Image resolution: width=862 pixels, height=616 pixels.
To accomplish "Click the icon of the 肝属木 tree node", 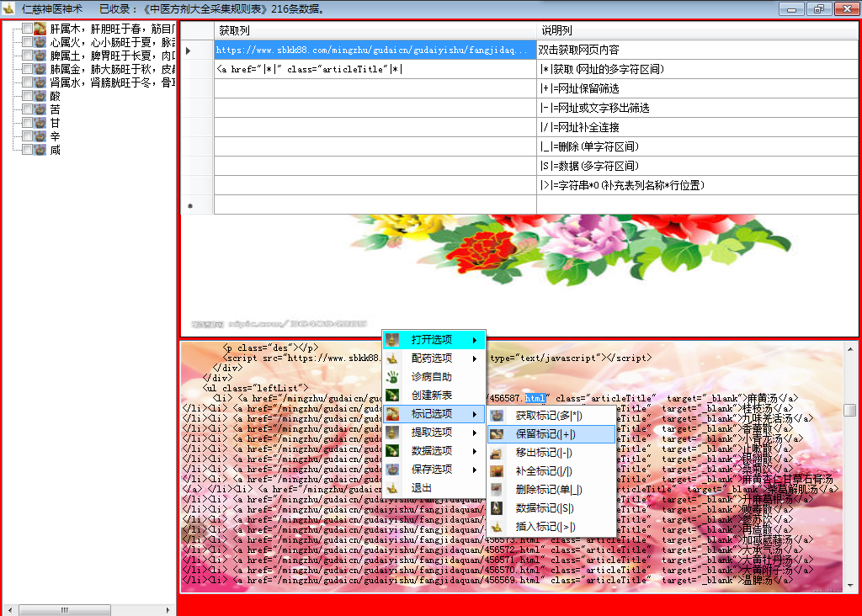I will pyautogui.click(x=40, y=29).
